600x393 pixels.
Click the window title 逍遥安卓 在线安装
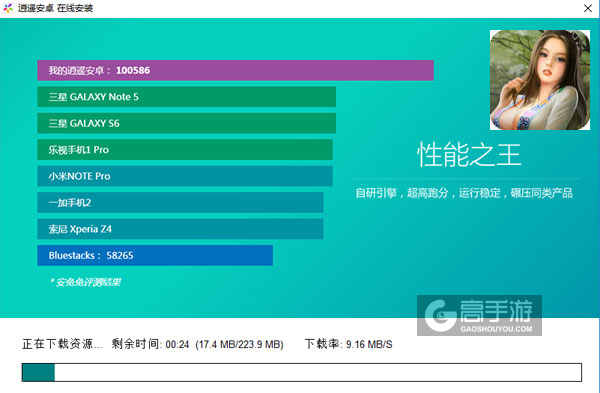[x=55, y=8]
